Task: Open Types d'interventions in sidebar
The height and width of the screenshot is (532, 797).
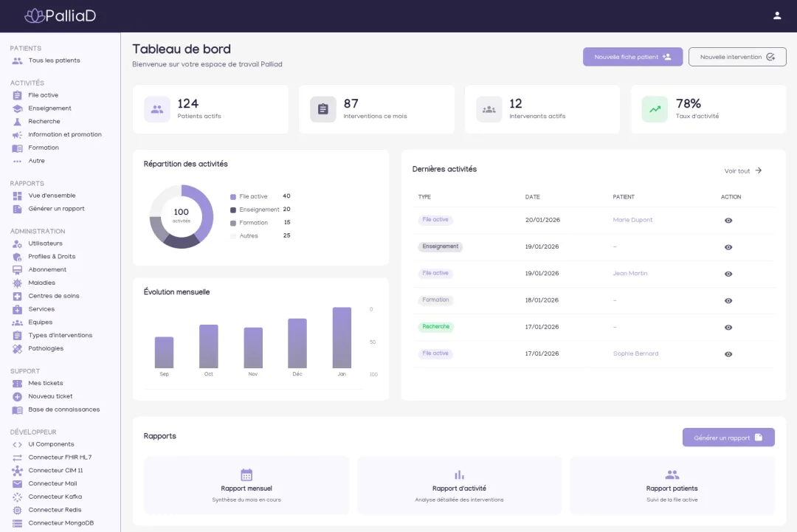Action: click(x=60, y=335)
